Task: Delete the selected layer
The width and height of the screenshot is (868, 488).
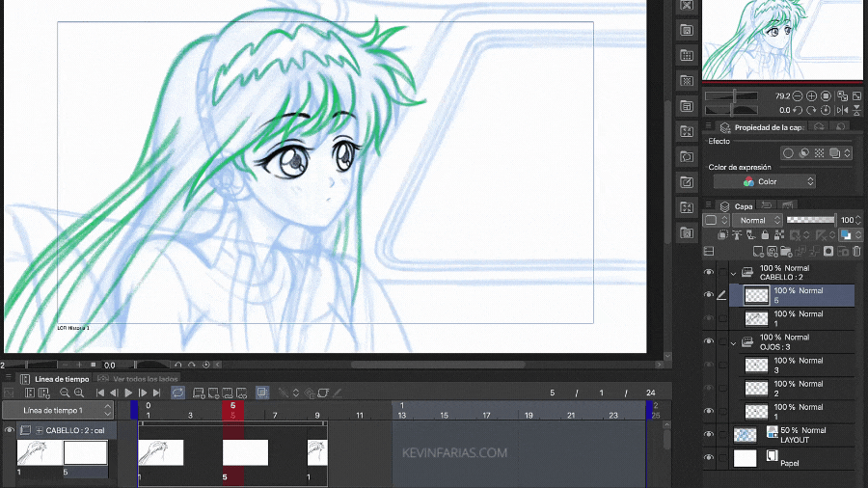Action: point(857,252)
